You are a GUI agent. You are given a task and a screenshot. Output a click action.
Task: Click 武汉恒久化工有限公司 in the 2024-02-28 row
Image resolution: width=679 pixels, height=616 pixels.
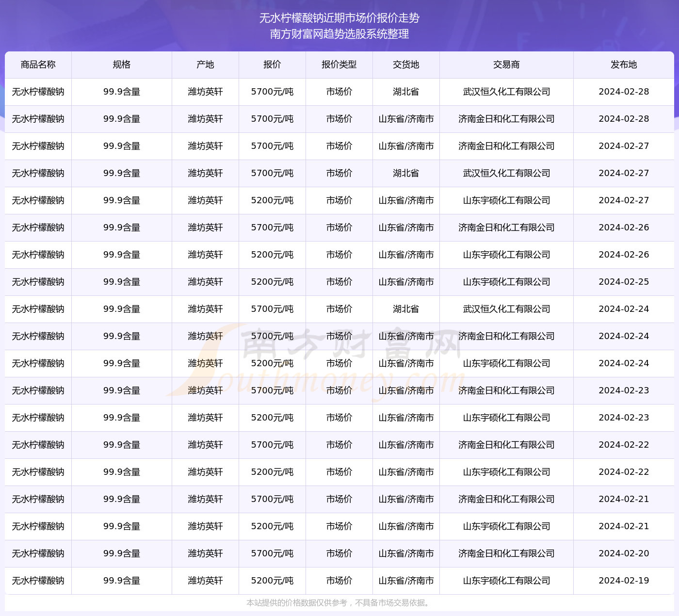tap(506, 92)
